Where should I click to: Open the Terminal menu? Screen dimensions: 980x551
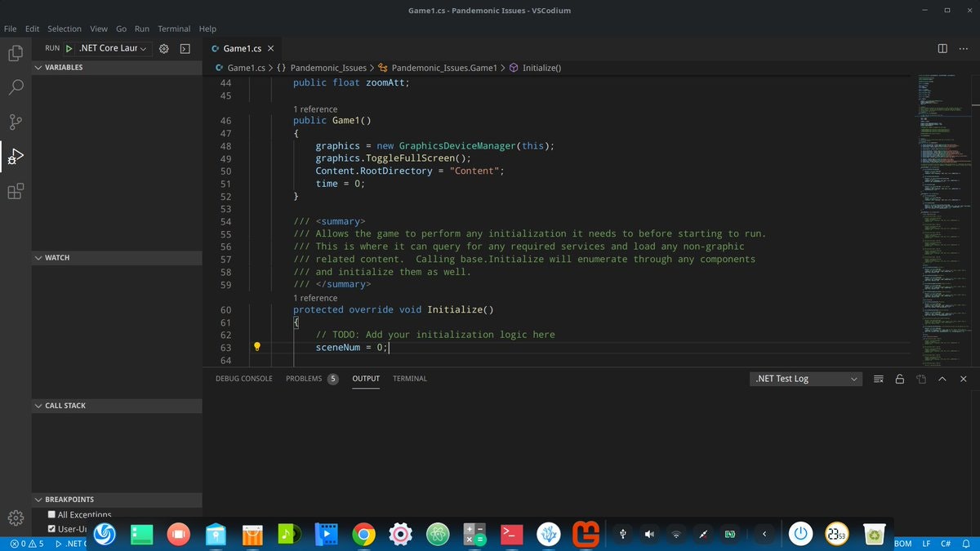[173, 28]
